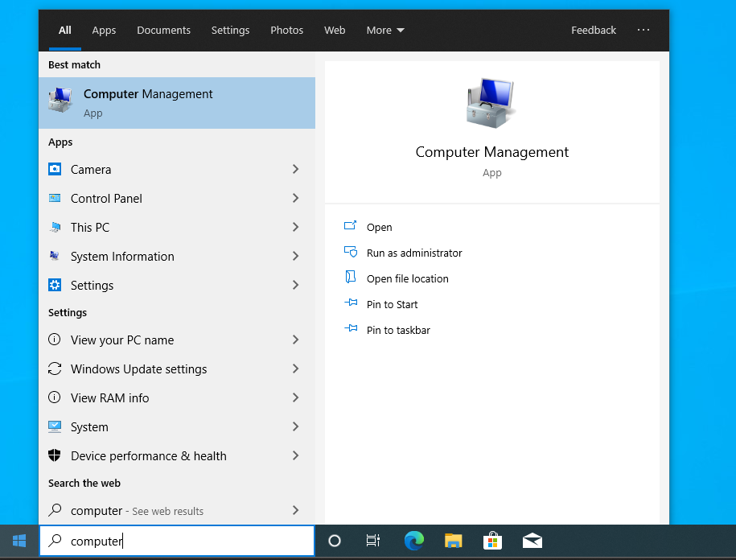
Task: Select Device performance & health result
Action: click(177, 455)
